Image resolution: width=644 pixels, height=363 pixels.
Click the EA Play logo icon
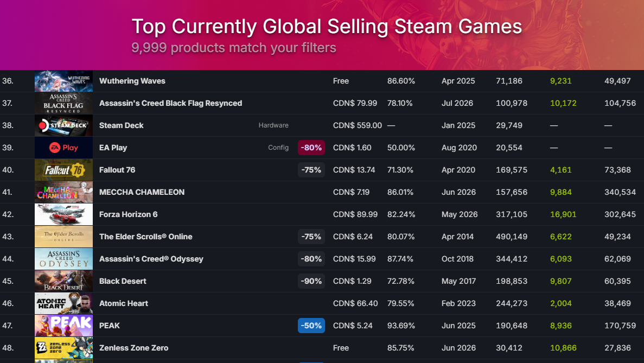(x=63, y=148)
